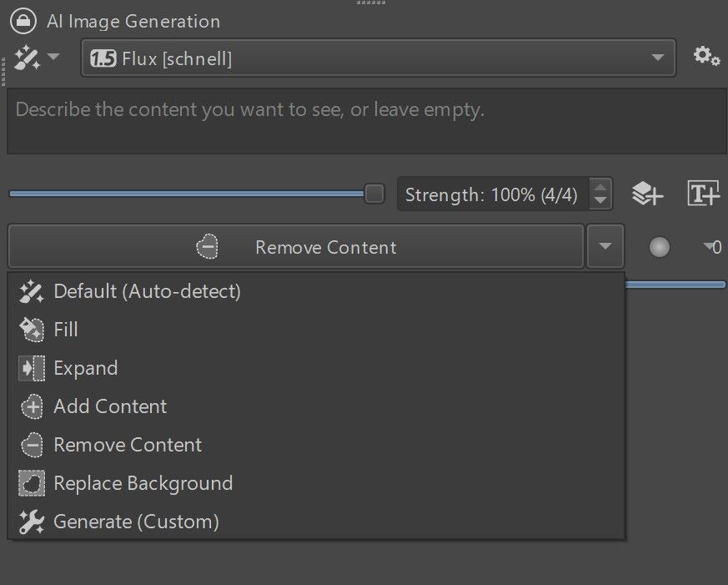Viewport: 728px width, 585px height.
Task: Click the wrench icon beside Generate (Custom)
Action: pyautogui.click(x=30, y=521)
